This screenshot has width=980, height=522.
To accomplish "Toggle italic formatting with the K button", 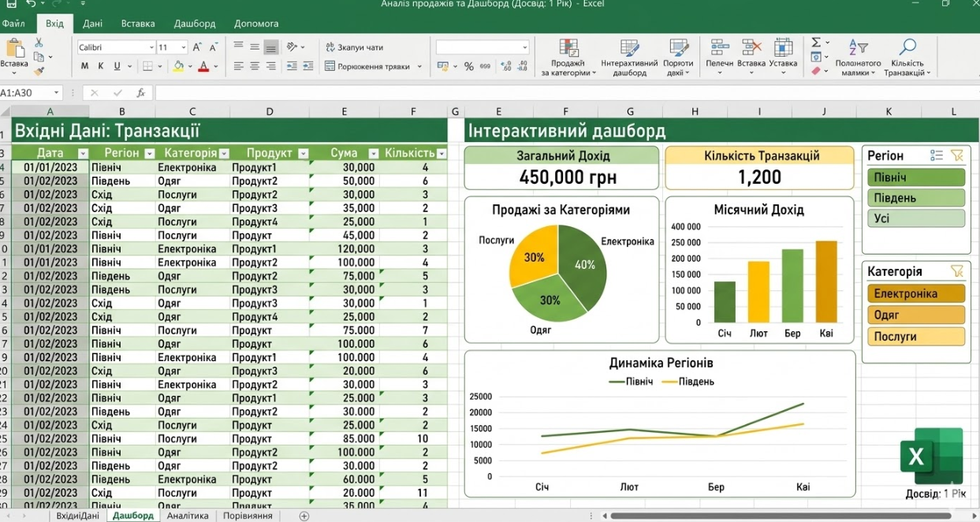I will coord(101,66).
